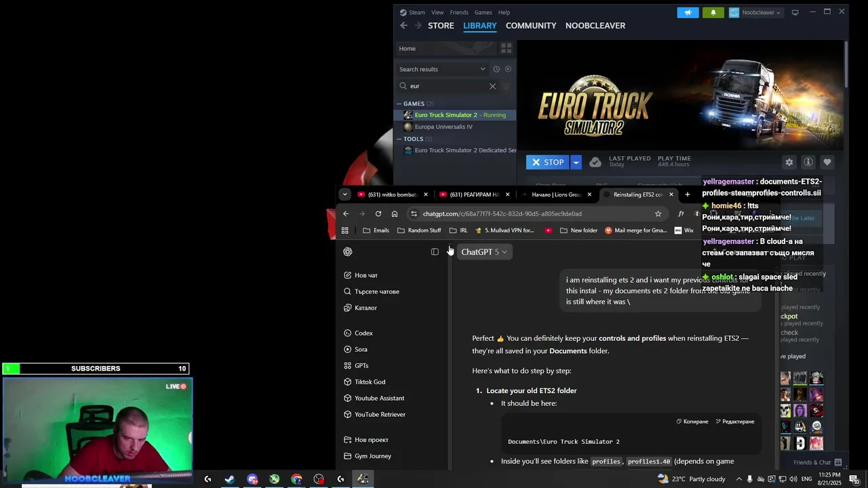Open browser apps grid in bookmarks bar
Screen dimensions: 868x488
tap(344, 230)
